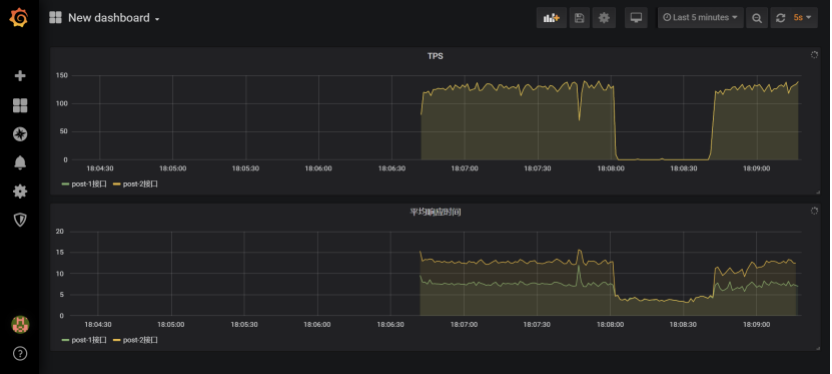Image resolution: width=832 pixels, height=374 pixels.
Task: Open the Server Admin shield icon
Action: [20, 220]
